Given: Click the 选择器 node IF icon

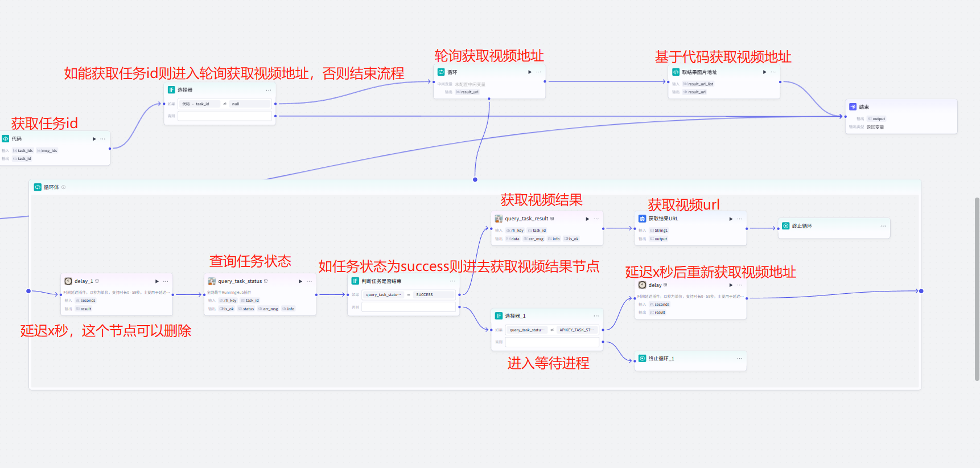Looking at the screenshot, I should (x=171, y=90).
